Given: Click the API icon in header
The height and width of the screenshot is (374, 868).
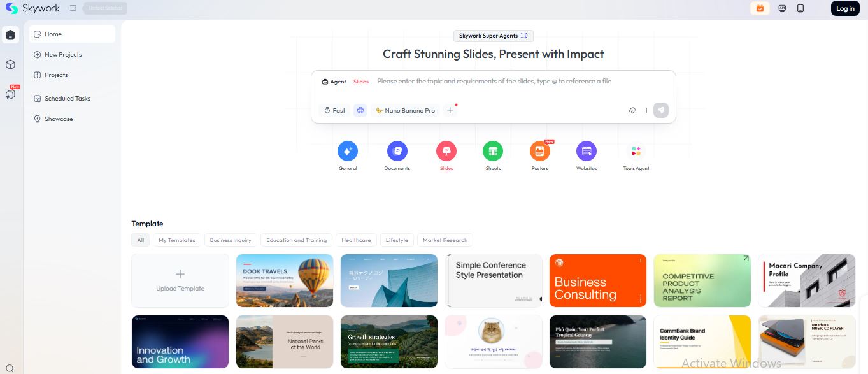Looking at the screenshot, I should (782, 8).
